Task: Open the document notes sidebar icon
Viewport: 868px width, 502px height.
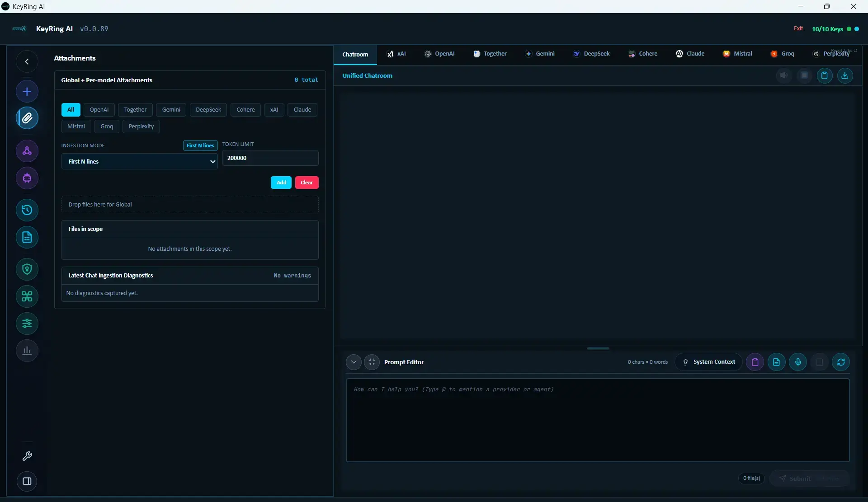Action: tap(27, 237)
